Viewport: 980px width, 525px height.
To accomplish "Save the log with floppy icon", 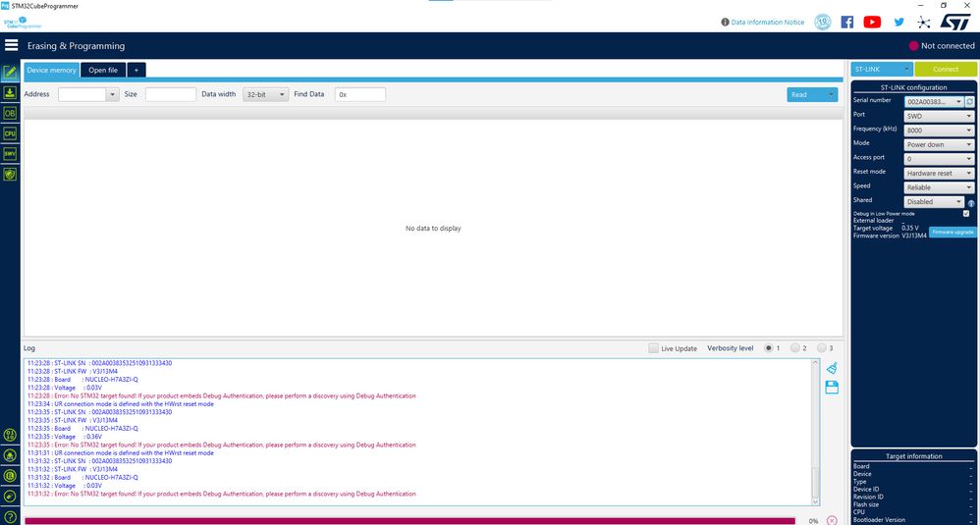I will click(x=832, y=387).
